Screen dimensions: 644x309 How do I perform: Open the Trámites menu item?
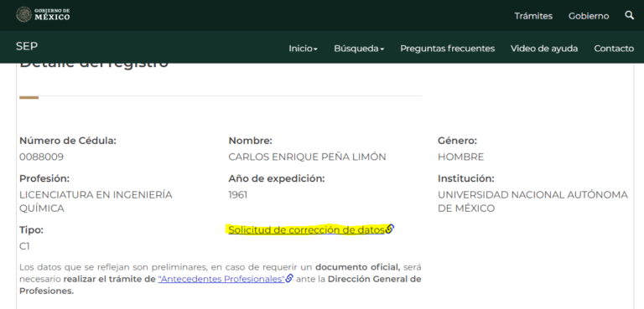533,16
